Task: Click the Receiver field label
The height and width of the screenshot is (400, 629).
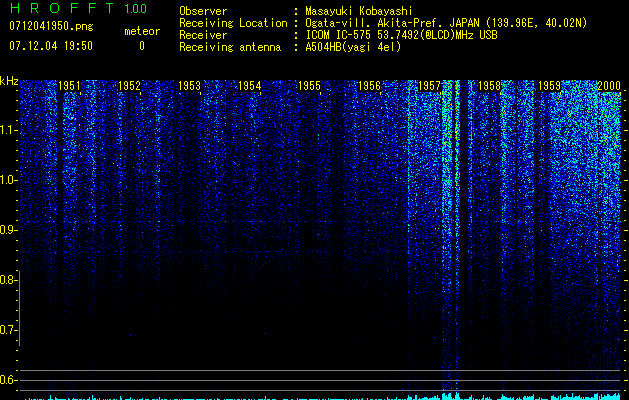Action: pyautogui.click(x=203, y=35)
